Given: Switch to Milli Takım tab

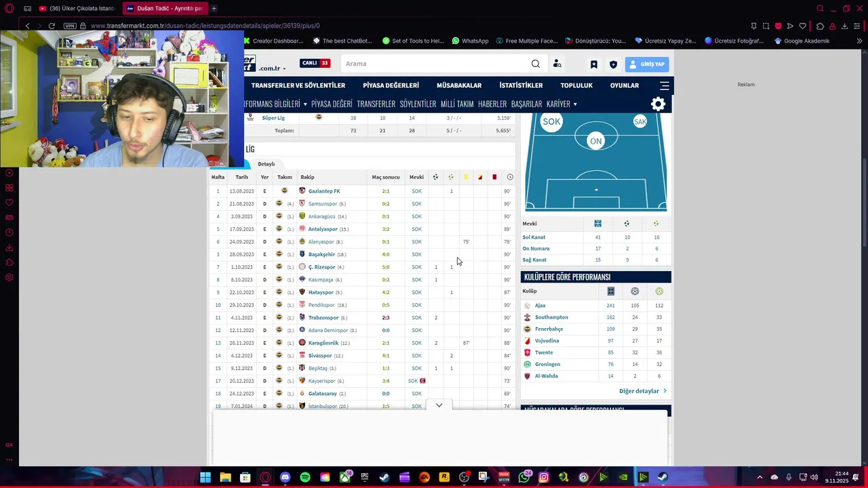Looking at the screenshot, I should coord(457,104).
